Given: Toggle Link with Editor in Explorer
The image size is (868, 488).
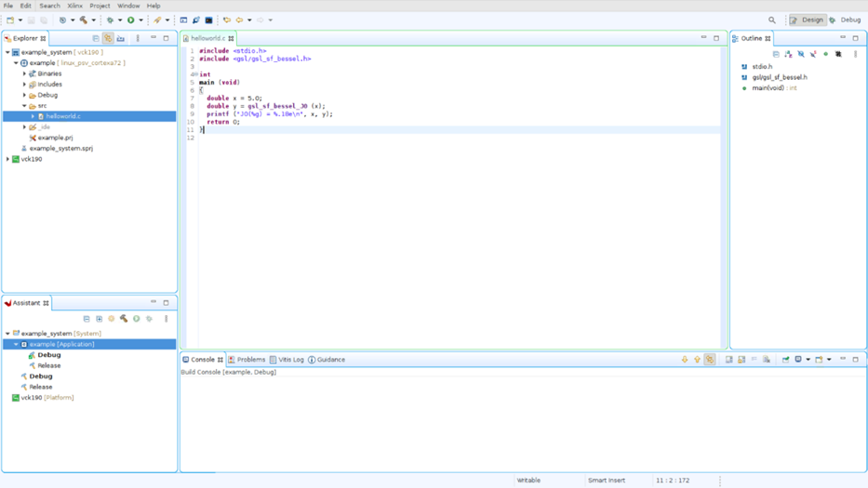Looking at the screenshot, I should tap(108, 38).
